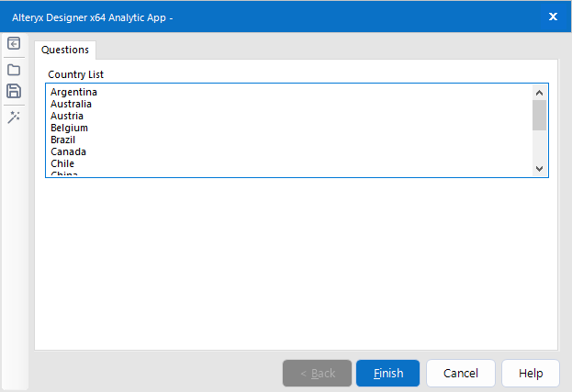The height and width of the screenshot is (392, 572).
Task: Open Help for the Analytic App
Action: [531, 374]
